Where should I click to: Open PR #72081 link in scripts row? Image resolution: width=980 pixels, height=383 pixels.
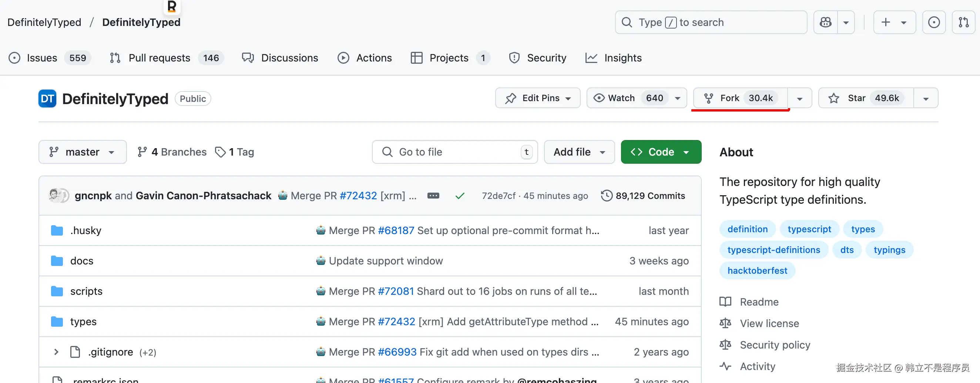point(396,291)
